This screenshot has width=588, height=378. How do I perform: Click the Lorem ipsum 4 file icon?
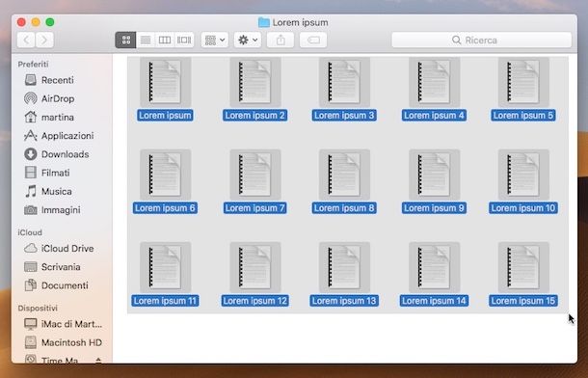[x=434, y=82]
